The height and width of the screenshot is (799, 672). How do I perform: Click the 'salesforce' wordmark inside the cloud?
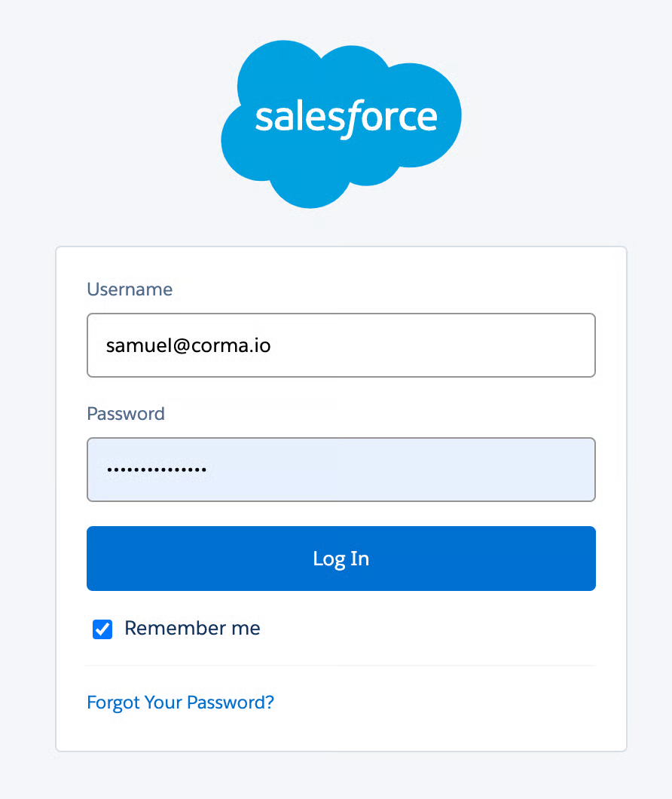pos(346,118)
